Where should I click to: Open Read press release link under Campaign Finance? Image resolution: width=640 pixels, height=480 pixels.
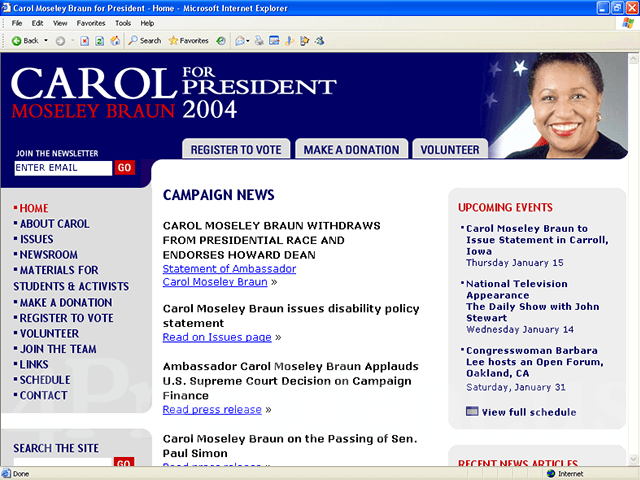coord(212,409)
